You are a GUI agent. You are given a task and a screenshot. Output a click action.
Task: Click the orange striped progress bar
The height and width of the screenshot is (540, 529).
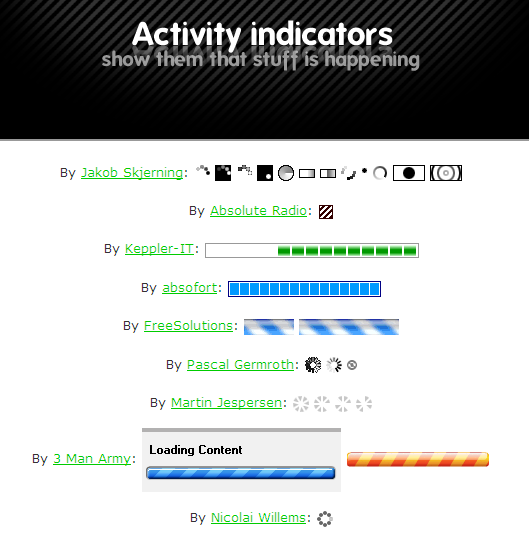(418, 459)
